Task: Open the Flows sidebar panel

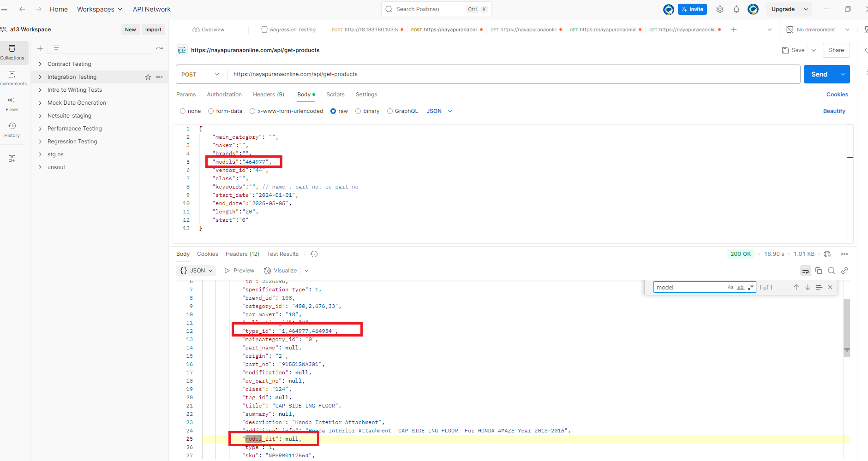Action: [12, 104]
